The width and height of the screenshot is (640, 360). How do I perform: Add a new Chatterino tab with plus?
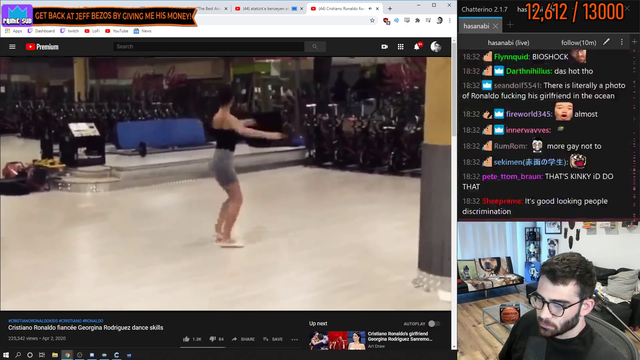pyautogui.click(x=510, y=25)
